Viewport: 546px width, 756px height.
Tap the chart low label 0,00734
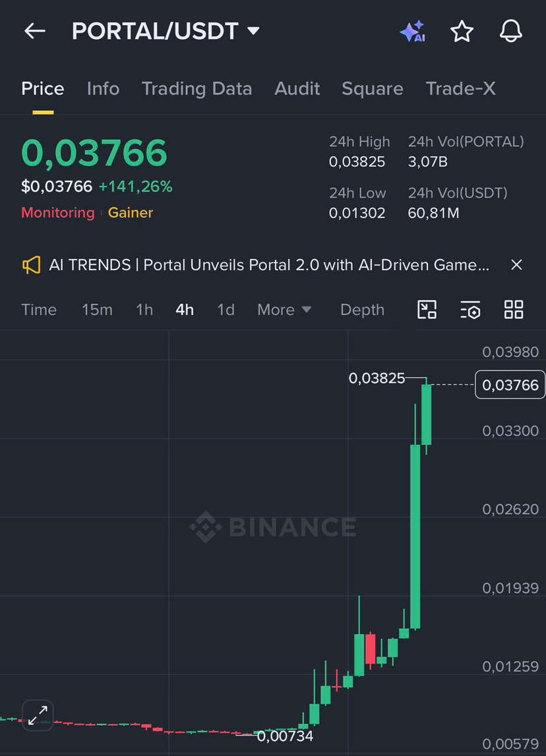(x=285, y=736)
